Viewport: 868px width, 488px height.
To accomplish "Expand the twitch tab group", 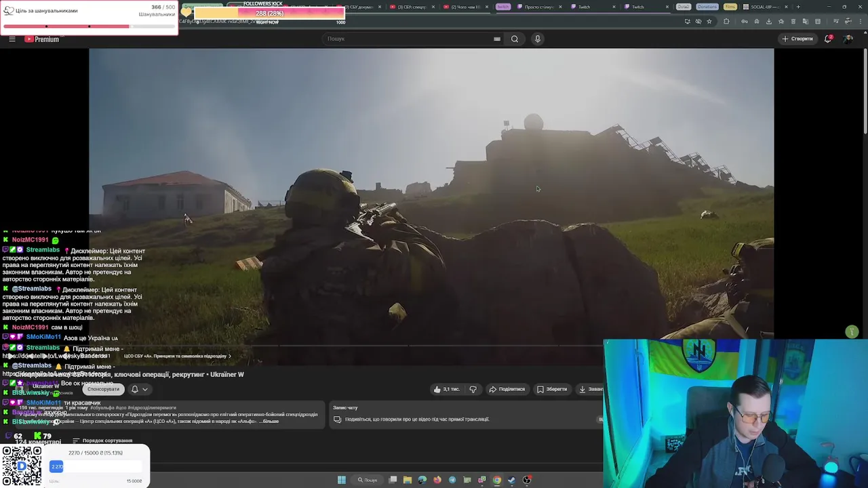I will (502, 7).
